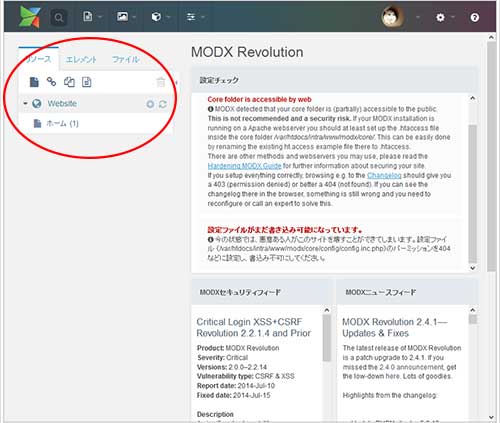Open the Media image menu icon
Viewport: 500px width, 423px height.
click(122, 16)
